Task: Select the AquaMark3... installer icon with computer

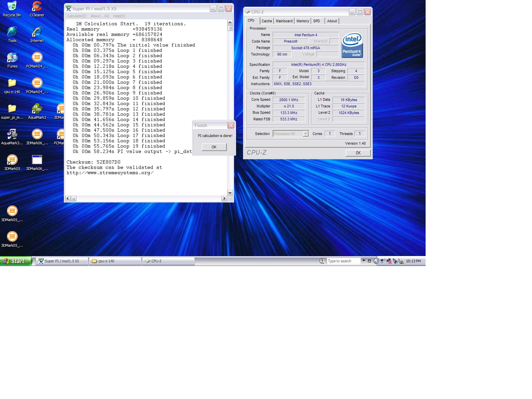Action: (x=12, y=137)
